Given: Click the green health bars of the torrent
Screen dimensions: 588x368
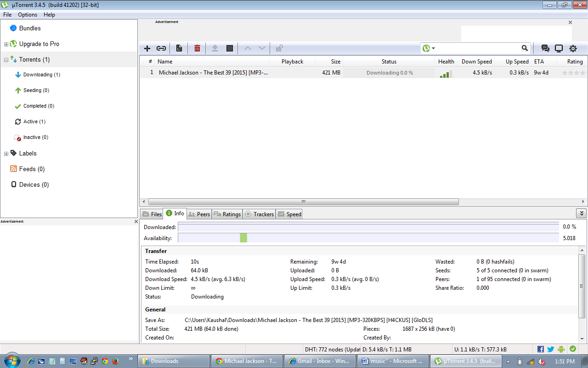Looking at the screenshot, I should click(446, 74).
